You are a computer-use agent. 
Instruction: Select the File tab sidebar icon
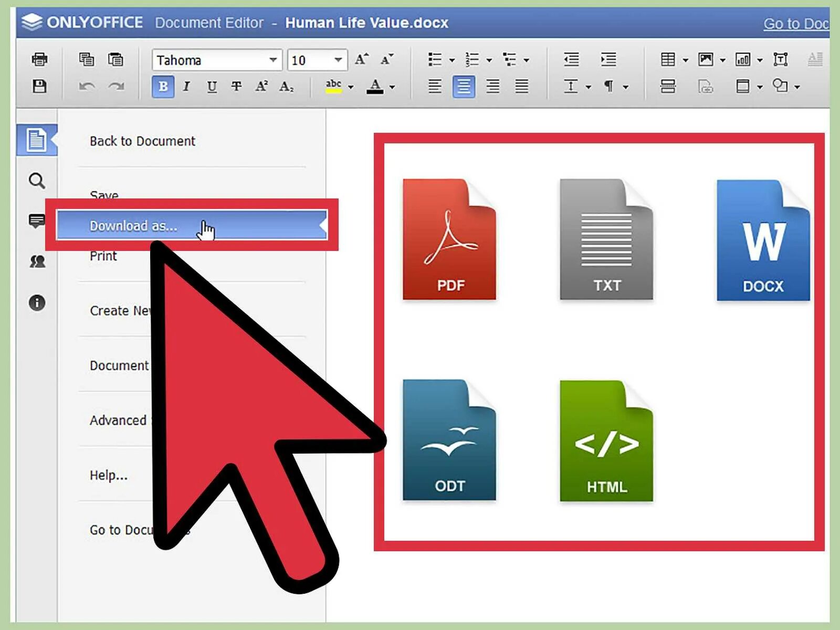36,140
